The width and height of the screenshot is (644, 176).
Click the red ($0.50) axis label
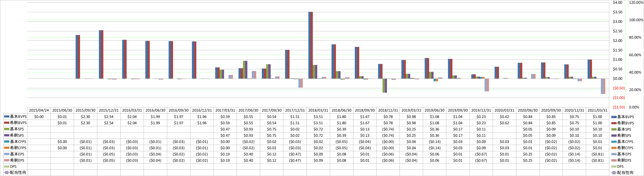(619, 88)
